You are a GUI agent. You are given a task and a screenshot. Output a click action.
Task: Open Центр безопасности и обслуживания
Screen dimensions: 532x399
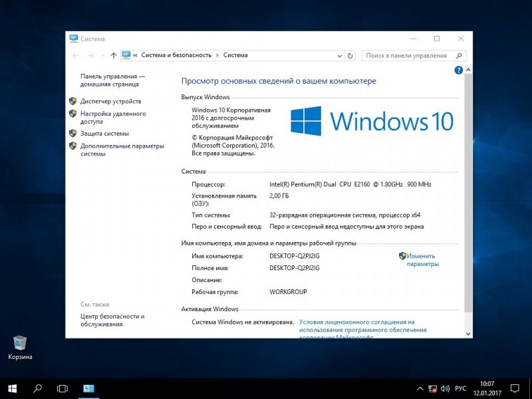click(112, 320)
